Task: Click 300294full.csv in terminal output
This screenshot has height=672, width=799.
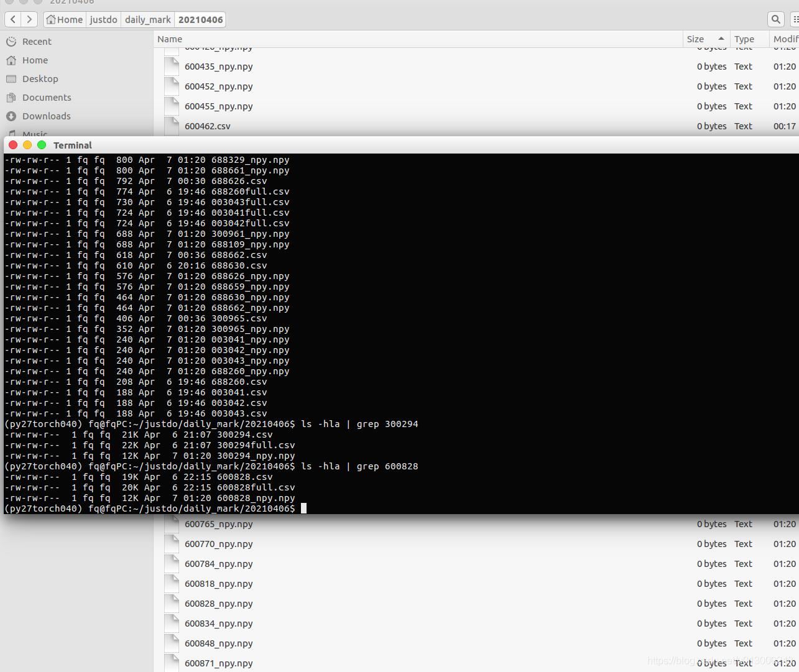Action: [256, 445]
